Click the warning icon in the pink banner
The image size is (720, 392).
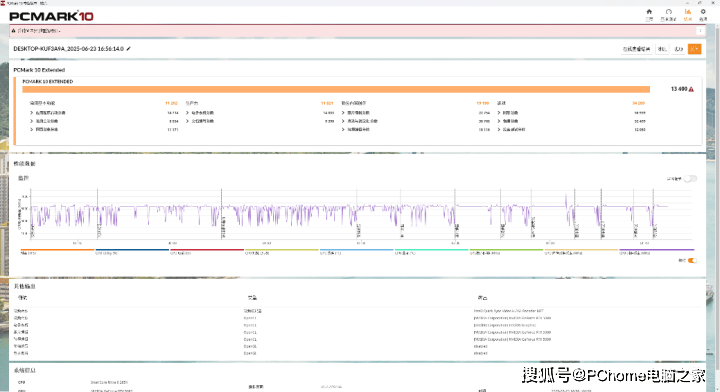[13, 31]
